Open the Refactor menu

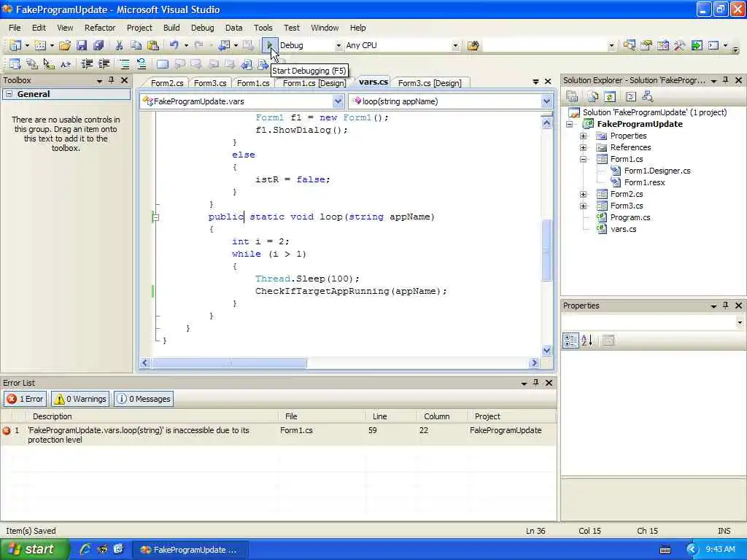tap(99, 28)
